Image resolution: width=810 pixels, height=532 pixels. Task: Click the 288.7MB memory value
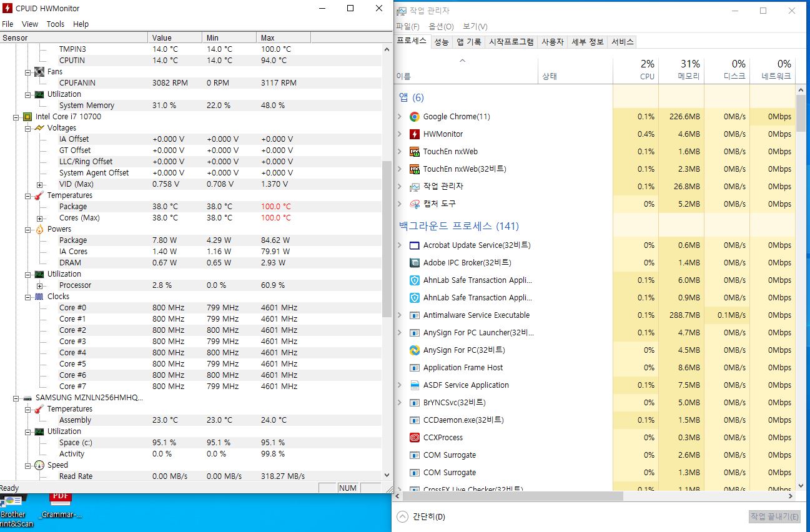[684, 315]
